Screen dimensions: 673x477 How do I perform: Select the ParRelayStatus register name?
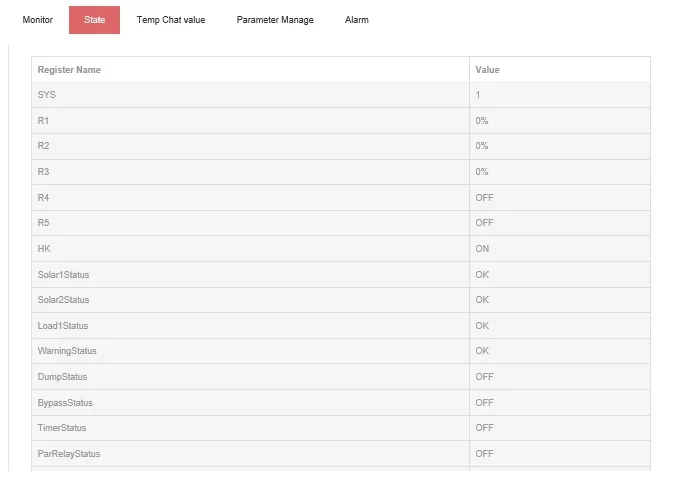point(69,454)
